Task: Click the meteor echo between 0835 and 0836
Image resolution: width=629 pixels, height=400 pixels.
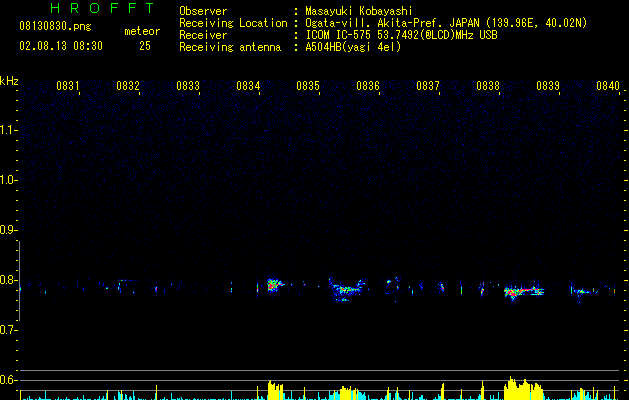Action: [x=347, y=289]
